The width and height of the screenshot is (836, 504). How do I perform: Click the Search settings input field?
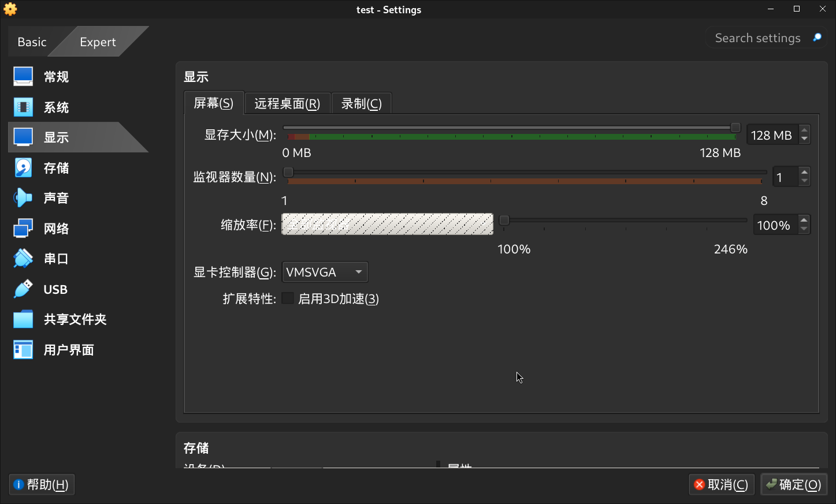click(757, 38)
